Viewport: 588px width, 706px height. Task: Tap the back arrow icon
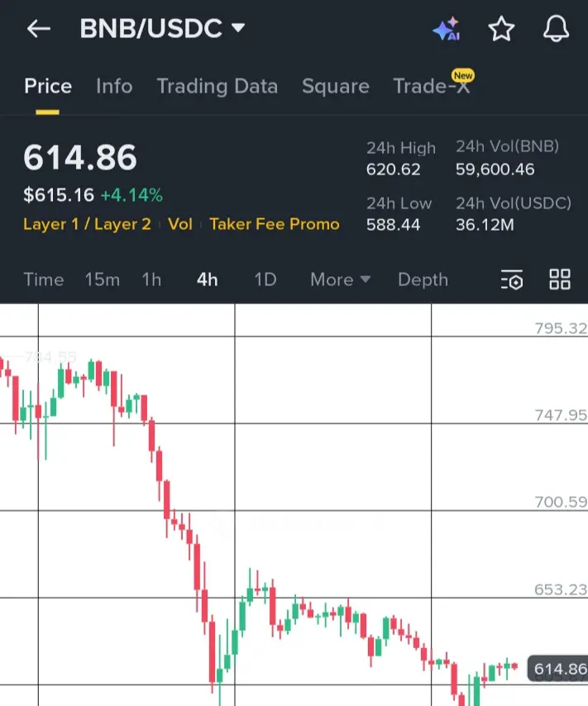(38, 30)
